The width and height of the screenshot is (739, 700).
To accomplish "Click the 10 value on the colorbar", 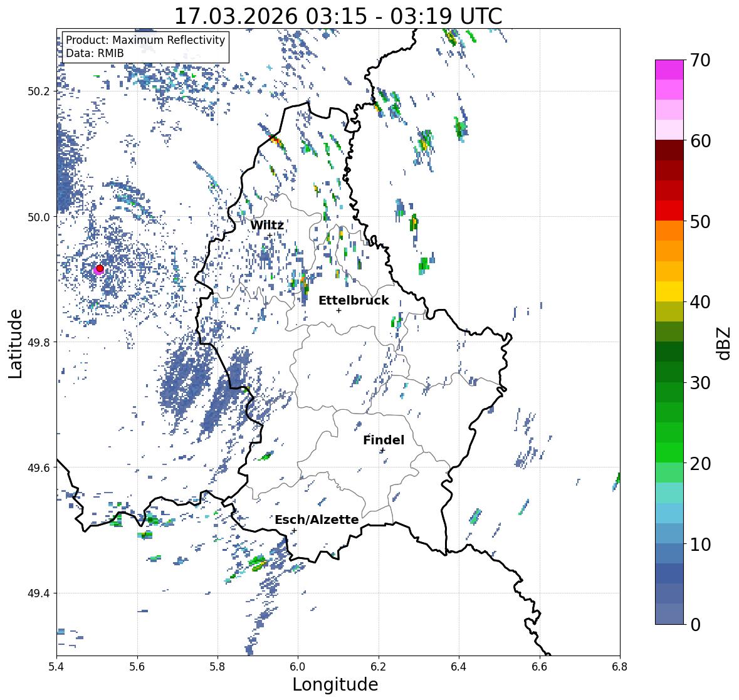I will tap(700, 544).
